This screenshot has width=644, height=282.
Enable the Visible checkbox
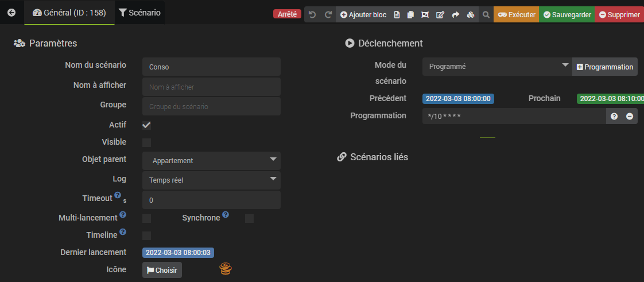tap(146, 142)
